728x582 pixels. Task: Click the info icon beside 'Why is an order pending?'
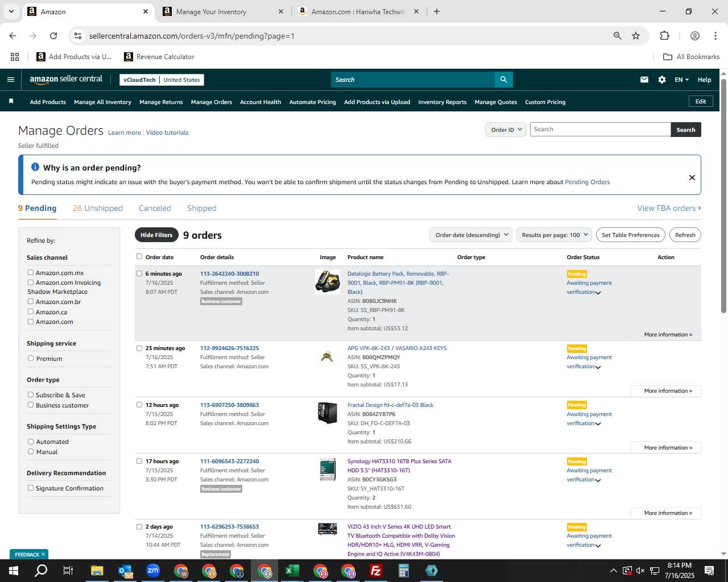pos(35,167)
